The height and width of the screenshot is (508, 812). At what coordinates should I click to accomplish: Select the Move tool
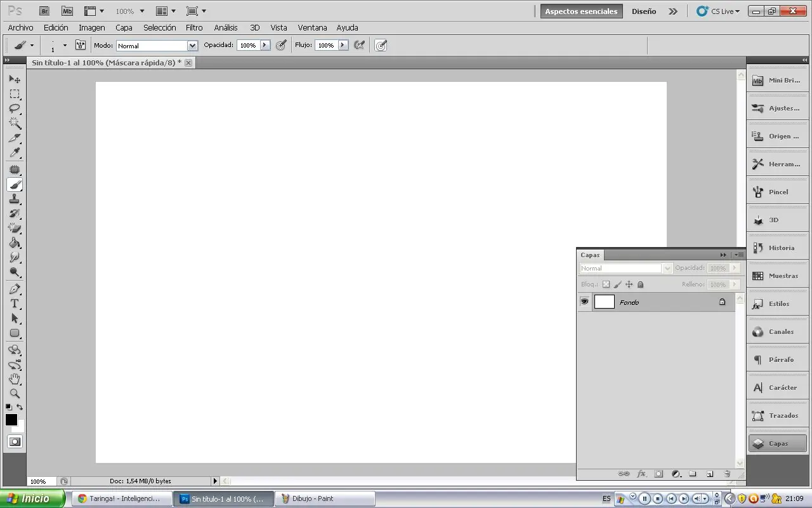[15, 79]
